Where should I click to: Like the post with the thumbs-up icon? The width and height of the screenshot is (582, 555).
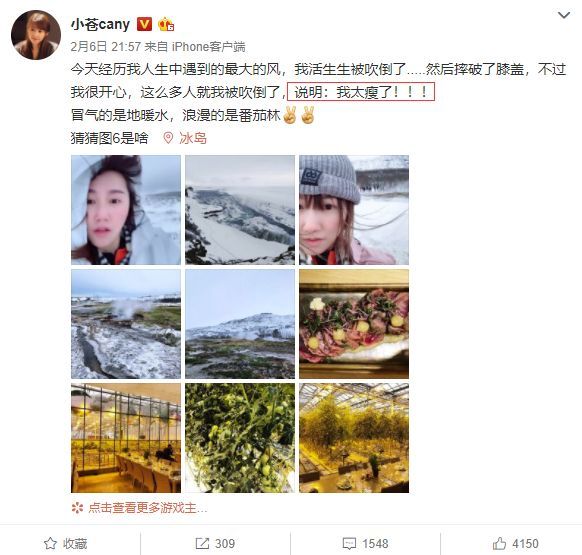click(499, 543)
